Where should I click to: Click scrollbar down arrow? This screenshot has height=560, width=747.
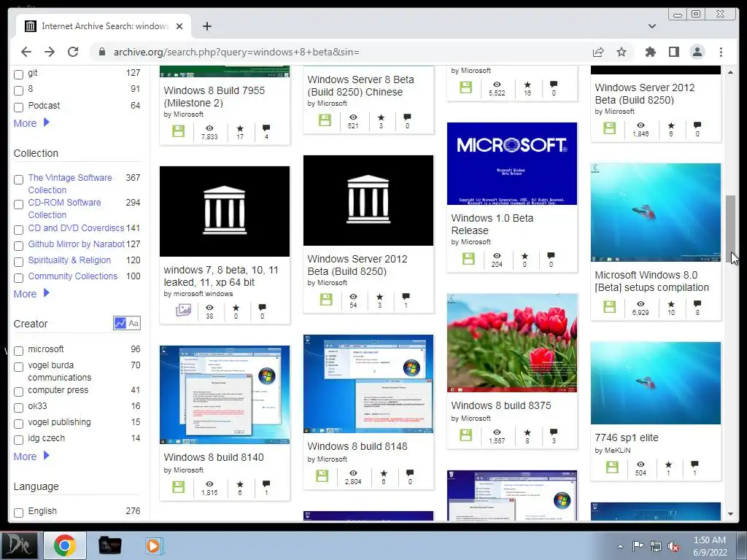(x=731, y=514)
